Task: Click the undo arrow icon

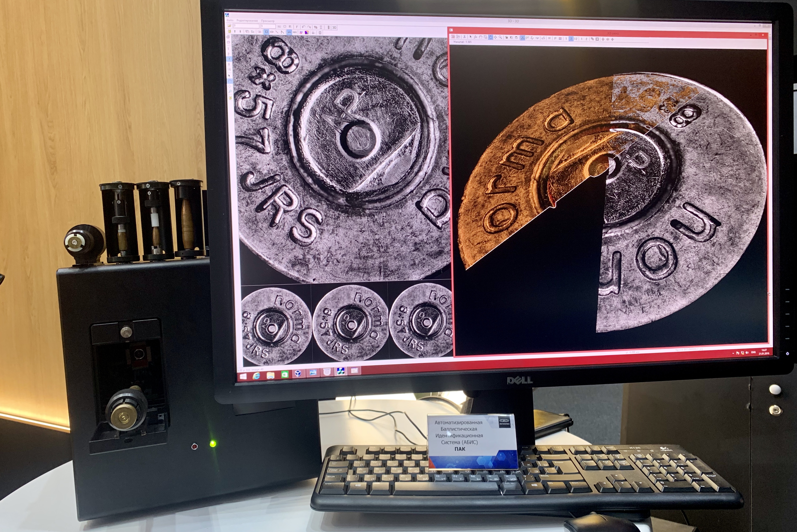Action: coord(303,27)
